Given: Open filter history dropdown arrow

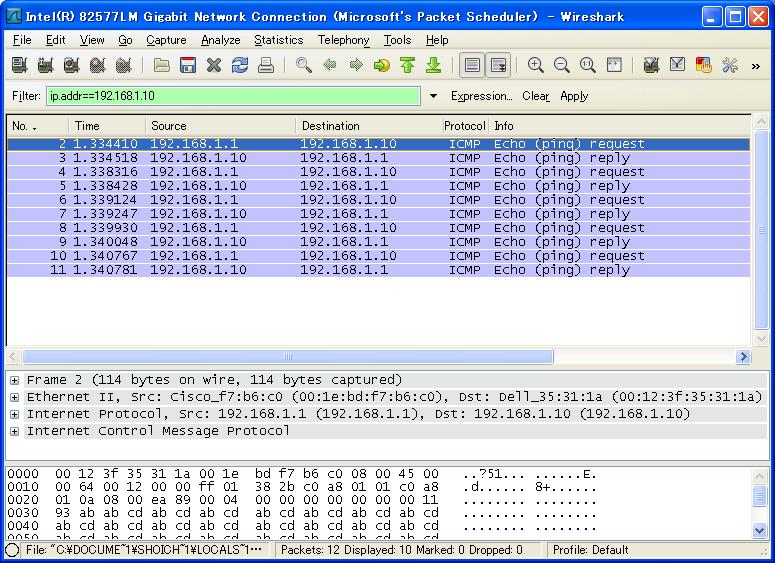Looking at the screenshot, I should point(433,96).
